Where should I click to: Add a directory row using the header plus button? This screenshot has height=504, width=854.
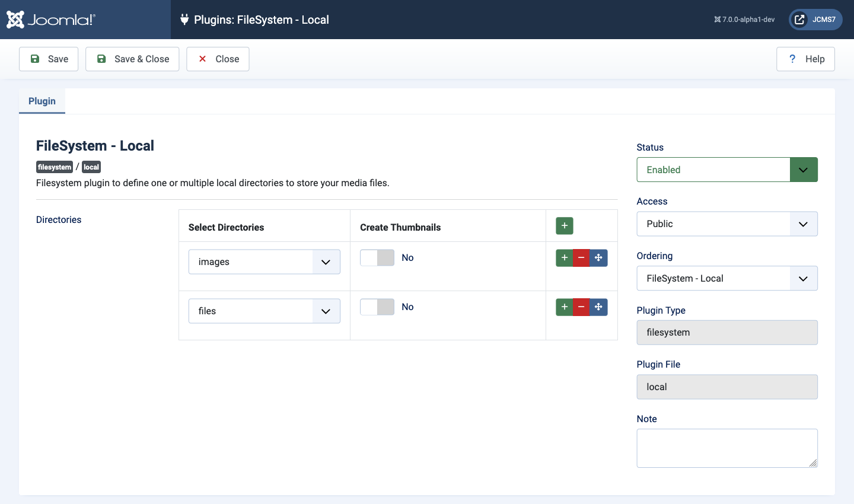pyautogui.click(x=565, y=226)
